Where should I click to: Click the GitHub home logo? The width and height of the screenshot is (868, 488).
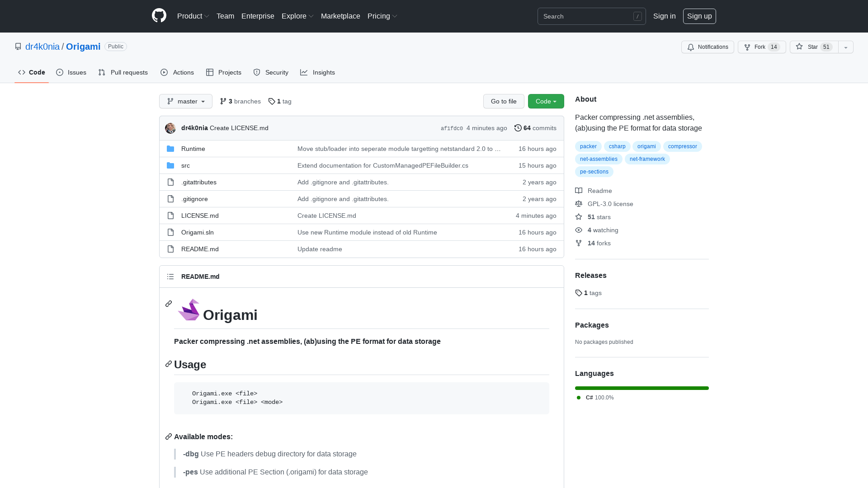tap(159, 16)
